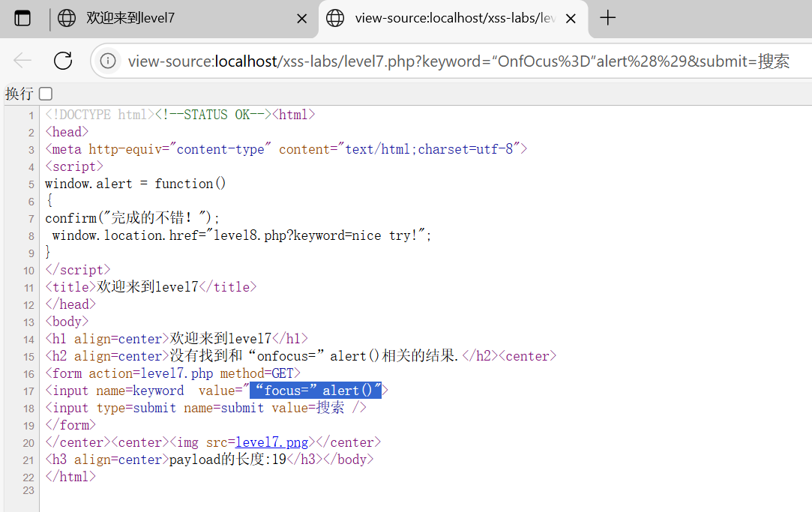Screen dimensions: 812x512
Task: Click the closing /html tag
Action: pos(70,477)
